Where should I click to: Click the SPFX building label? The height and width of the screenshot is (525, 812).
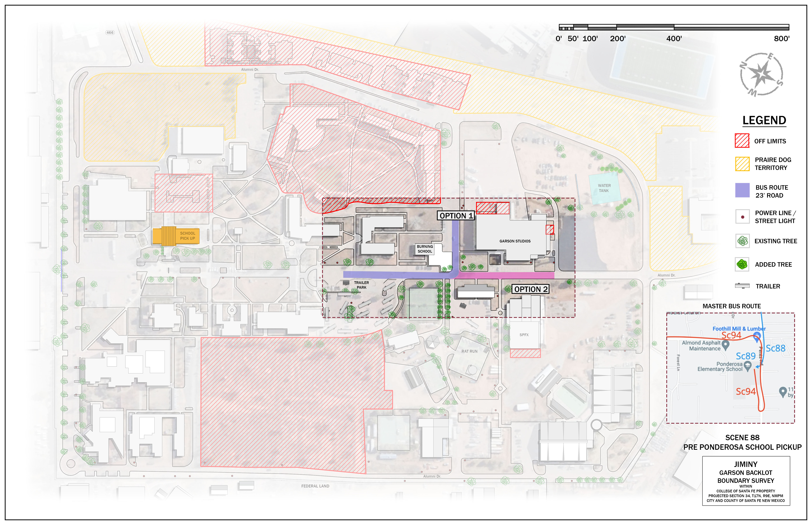tap(524, 335)
